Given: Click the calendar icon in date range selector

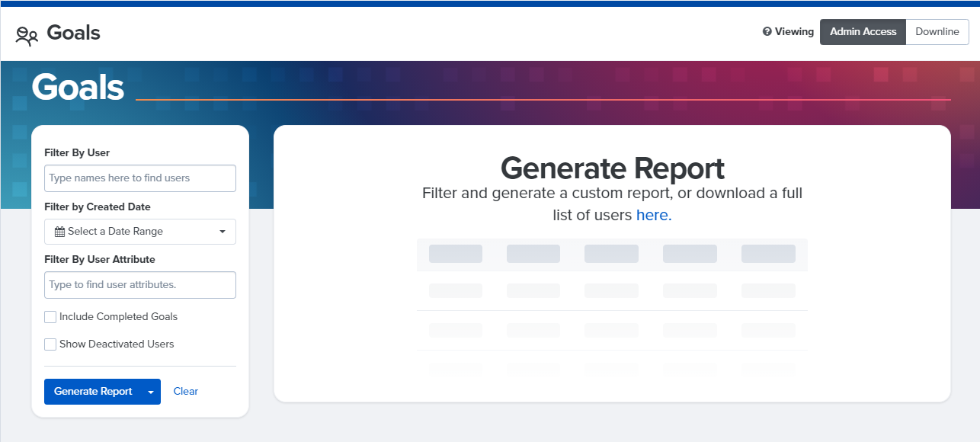Looking at the screenshot, I should pyautogui.click(x=59, y=232).
